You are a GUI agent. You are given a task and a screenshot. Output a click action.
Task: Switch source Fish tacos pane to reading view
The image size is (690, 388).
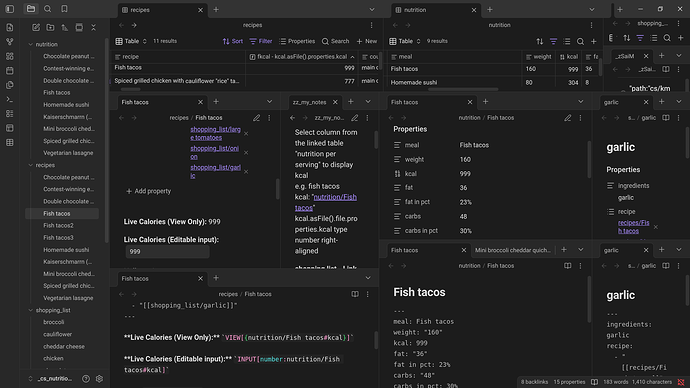(355, 294)
